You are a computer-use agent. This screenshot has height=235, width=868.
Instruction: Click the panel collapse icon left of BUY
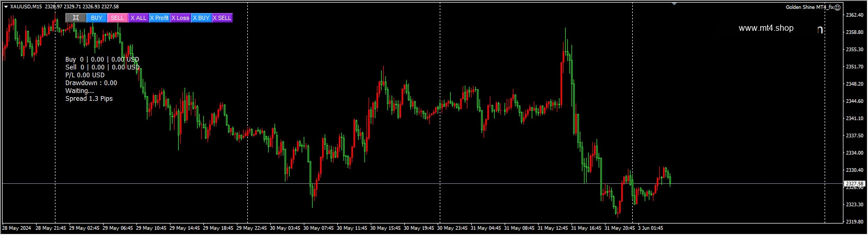pos(76,18)
